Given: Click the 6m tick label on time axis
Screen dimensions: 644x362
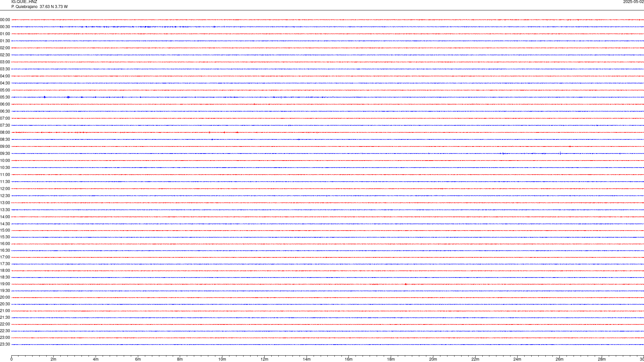Looking at the screenshot, I should 138,359.
